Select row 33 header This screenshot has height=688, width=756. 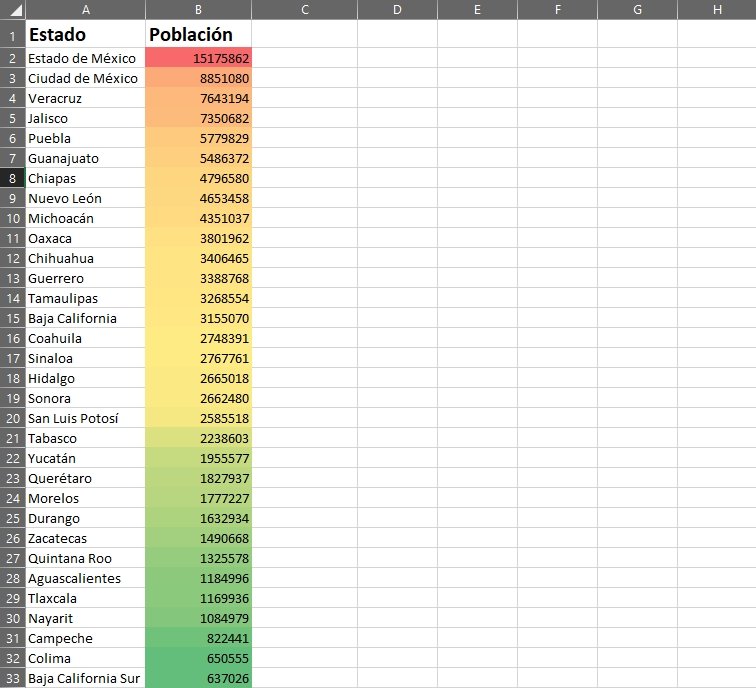pos(13,678)
